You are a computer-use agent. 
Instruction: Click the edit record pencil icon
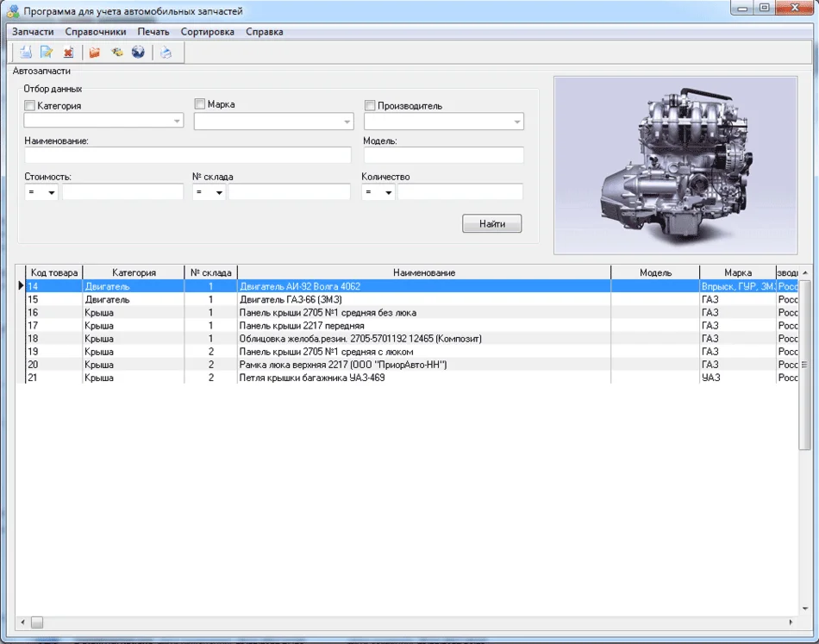pos(47,53)
